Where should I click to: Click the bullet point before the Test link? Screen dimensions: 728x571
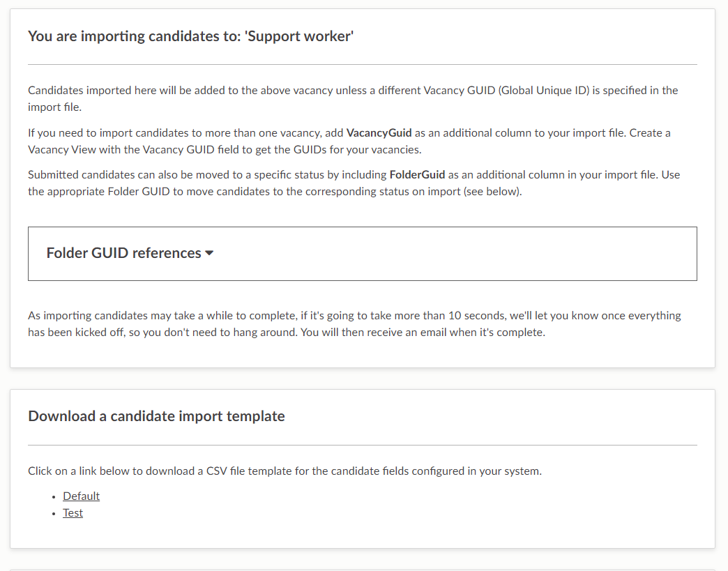(54, 513)
